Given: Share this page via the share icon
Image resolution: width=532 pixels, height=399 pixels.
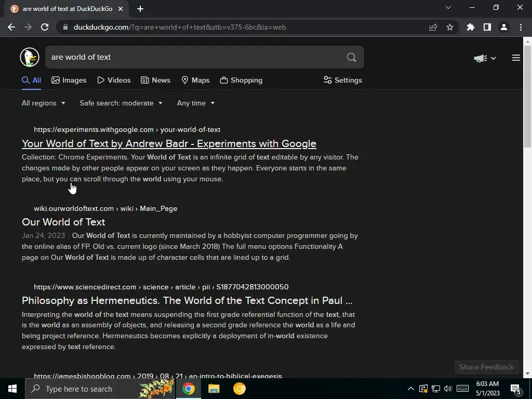Looking at the screenshot, I should 433,27.
